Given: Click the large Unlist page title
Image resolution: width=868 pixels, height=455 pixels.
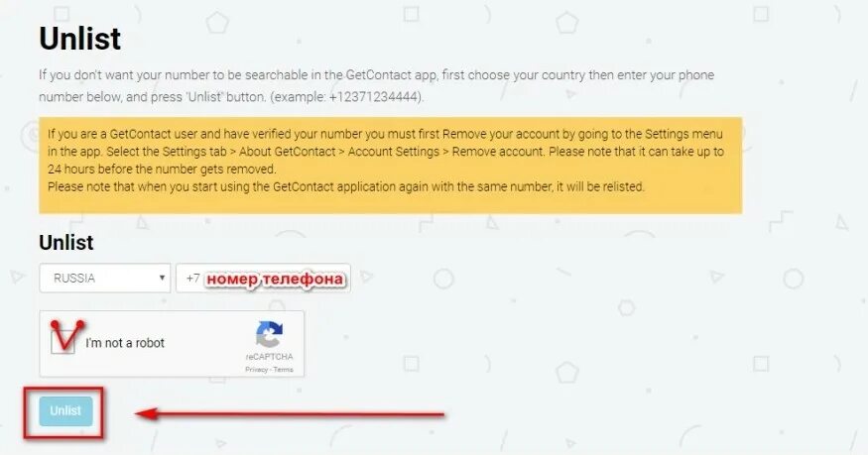Looking at the screenshot, I should click(x=79, y=38).
